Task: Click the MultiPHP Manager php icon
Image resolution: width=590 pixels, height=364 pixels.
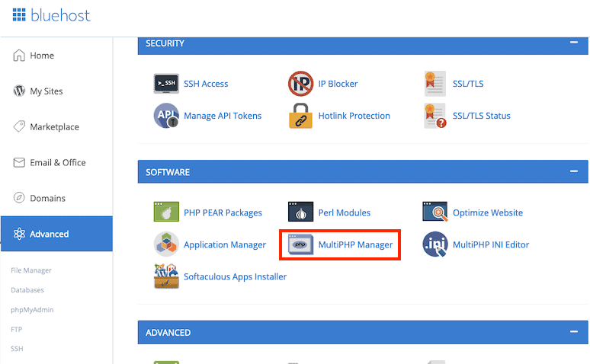Action: point(300,244)
